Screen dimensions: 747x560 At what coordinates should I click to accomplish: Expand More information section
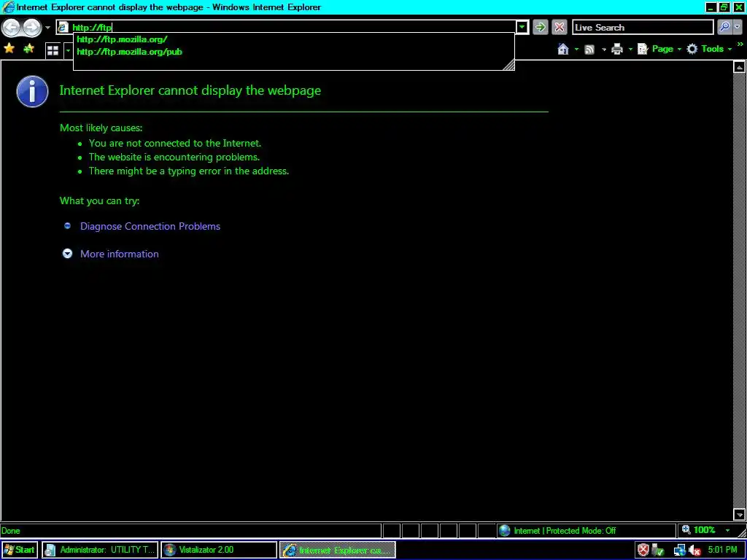click(119, 254)
